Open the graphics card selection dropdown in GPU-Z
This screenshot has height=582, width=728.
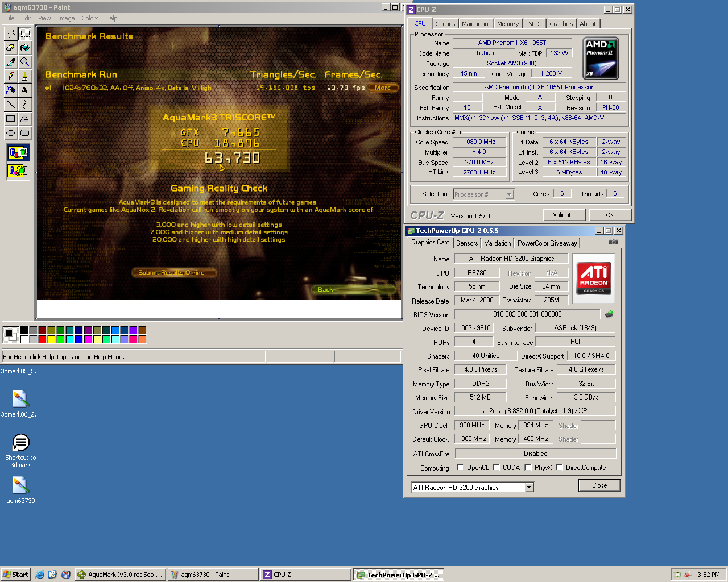click(530, 487)
